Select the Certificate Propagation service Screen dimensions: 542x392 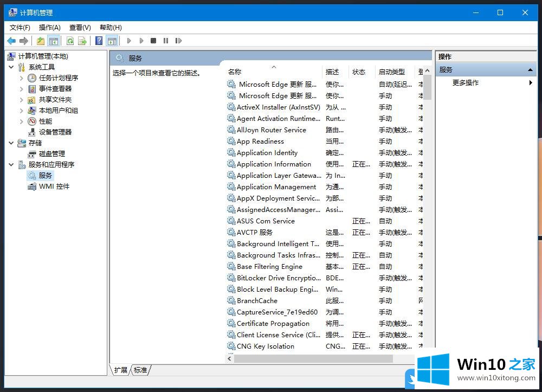pyautogui.click(x=273, y=324)
